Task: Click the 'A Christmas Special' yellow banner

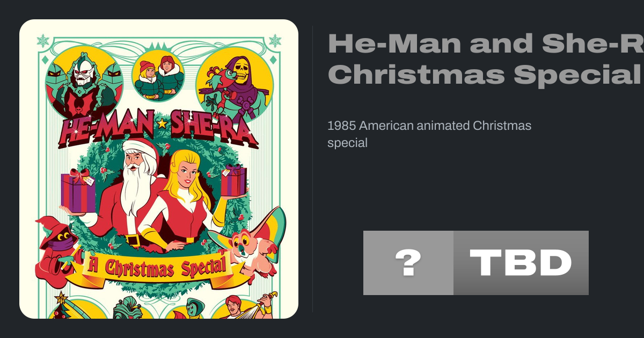Action: 158,267
